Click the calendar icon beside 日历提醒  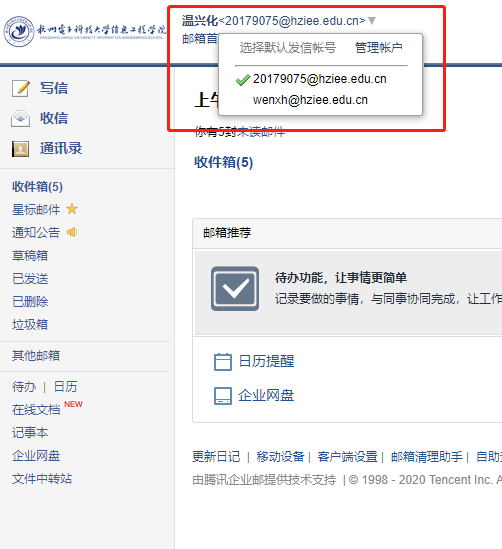[x=223, y=362]
